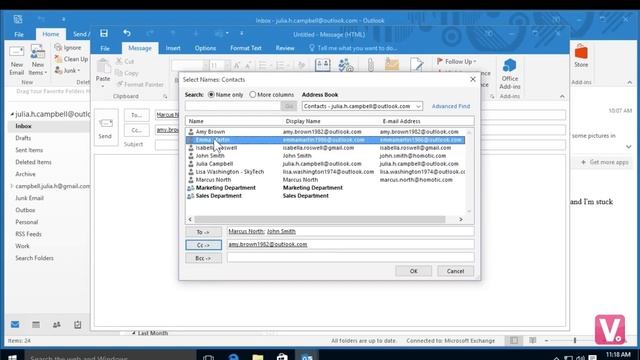Click the Office Add-ins icon

(x=509, y=66)
